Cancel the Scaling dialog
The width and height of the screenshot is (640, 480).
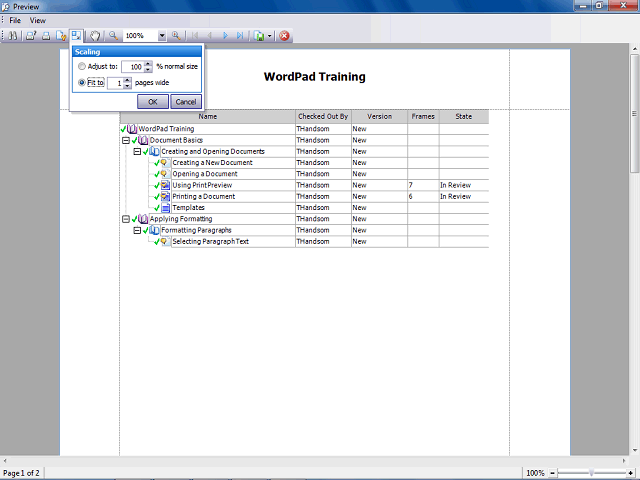[x=186, y=102]
